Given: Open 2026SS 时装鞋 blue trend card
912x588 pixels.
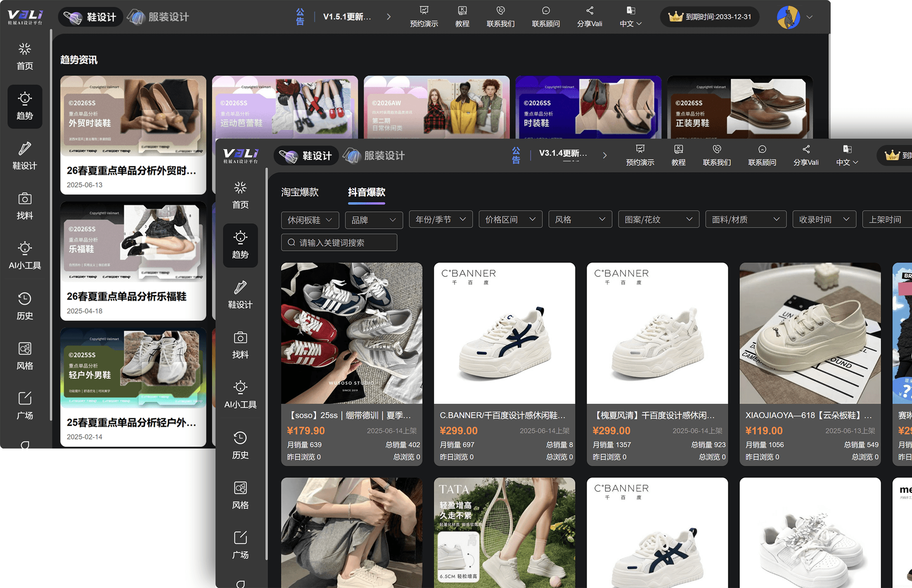Looking at the screenshot, I should pos(588,107).
